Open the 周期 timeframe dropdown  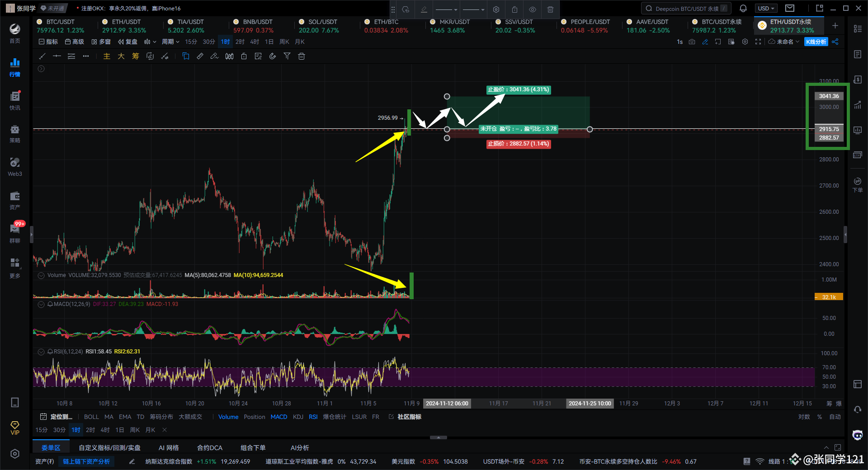click(170, 42)
